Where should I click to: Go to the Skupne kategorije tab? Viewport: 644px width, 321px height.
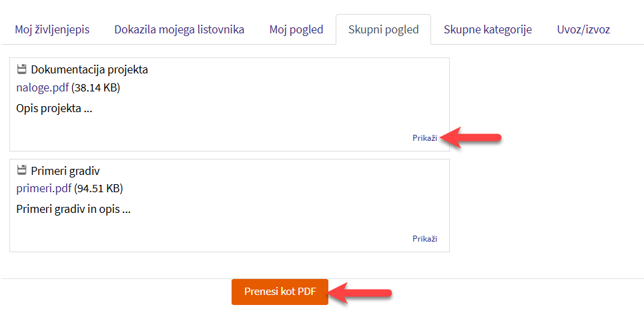tap(487, 29)
